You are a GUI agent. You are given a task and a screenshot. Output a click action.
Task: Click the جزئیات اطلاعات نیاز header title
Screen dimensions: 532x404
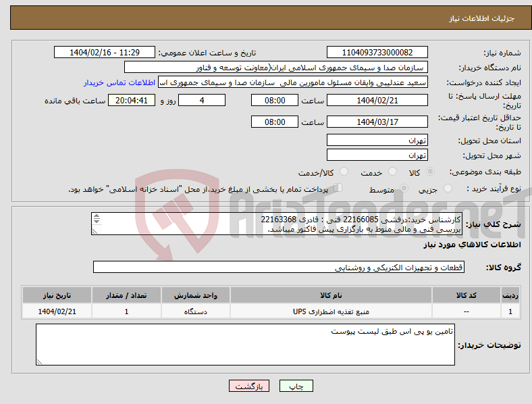pos(481,18)
